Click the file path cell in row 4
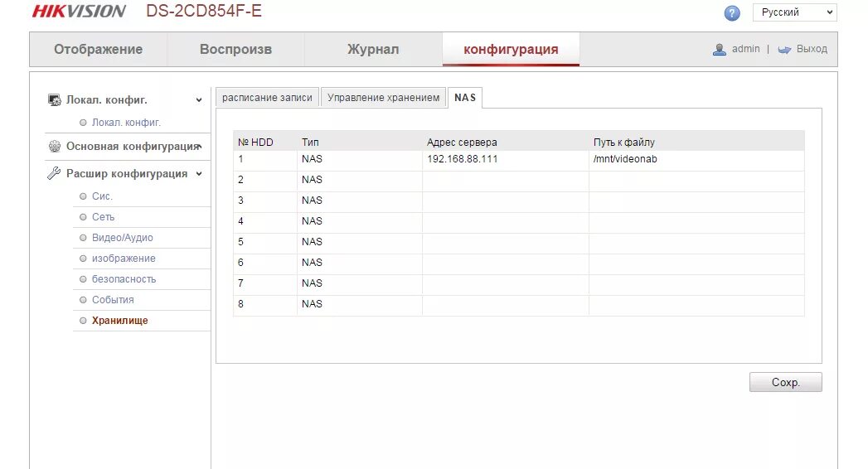The width and height of the screenshot is (868, 469). tap(696, 221)
